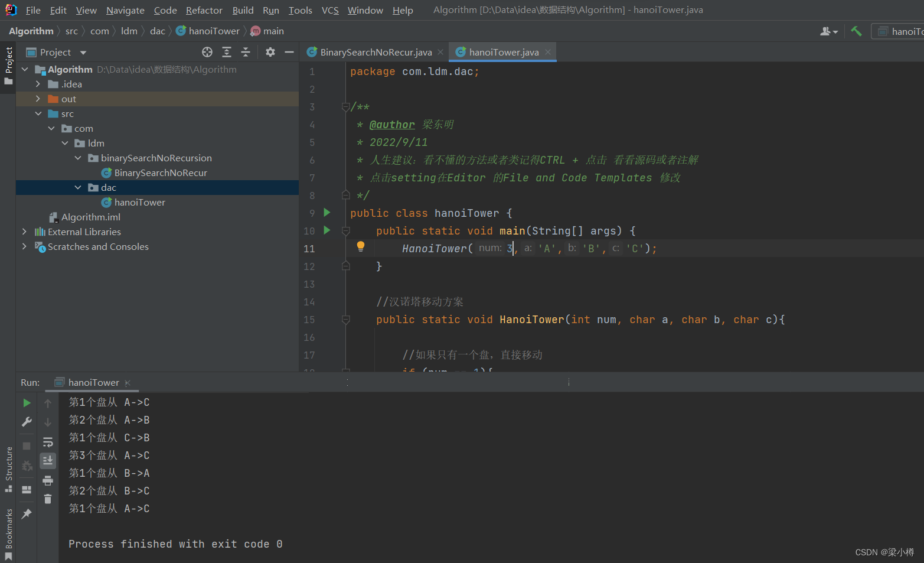
Task: Open the hanoiTower run configuration selector
Action: click(898, 31)
